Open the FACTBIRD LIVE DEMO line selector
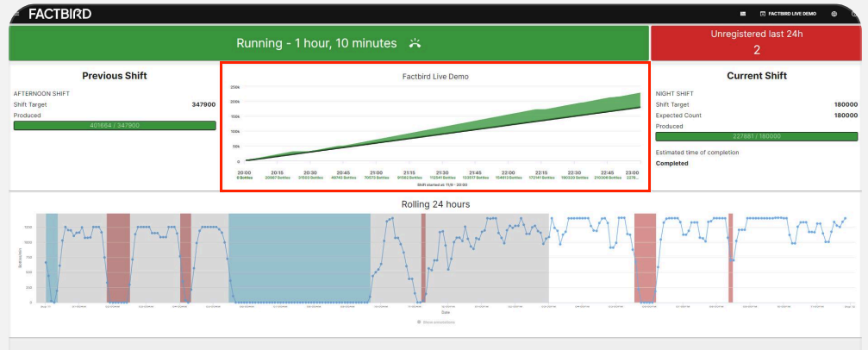 [789, 14]
